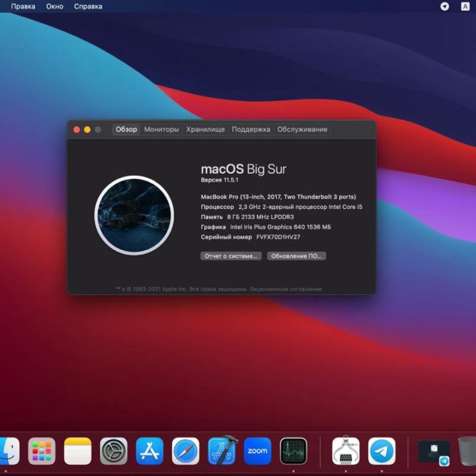Click the keyboard input source icon in menu bar
Image resolution: width=476 pixels, height=476 pixels.
tap(465, 7)
